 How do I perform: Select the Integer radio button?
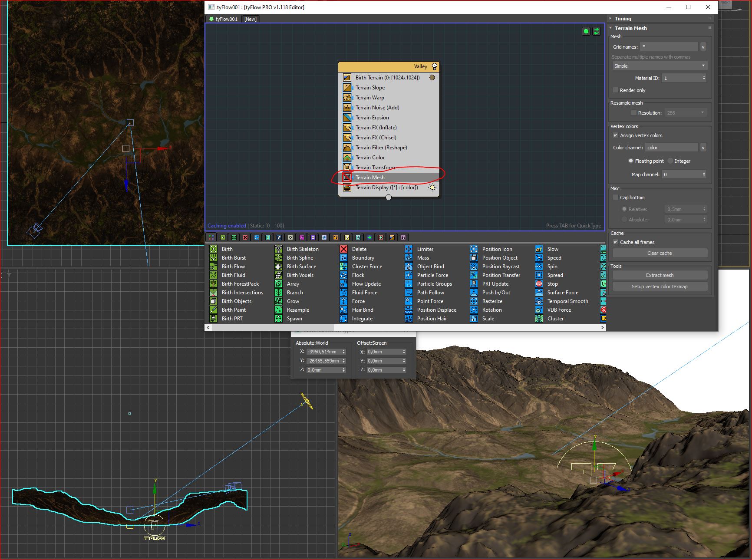point(670,161)
